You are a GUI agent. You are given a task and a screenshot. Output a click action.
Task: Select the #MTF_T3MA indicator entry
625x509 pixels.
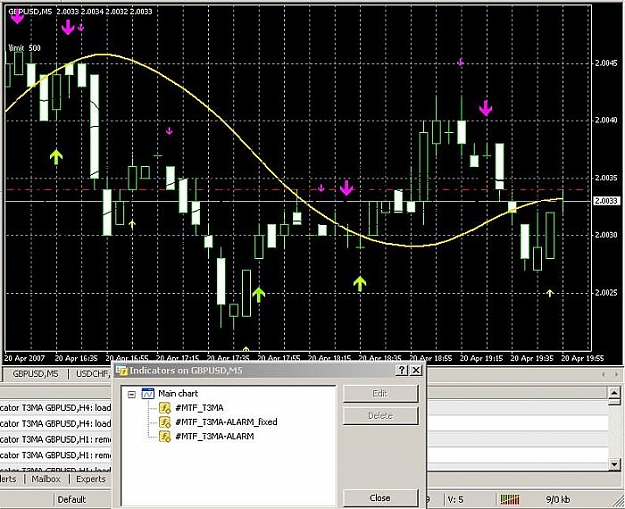(x=199, y=408)
